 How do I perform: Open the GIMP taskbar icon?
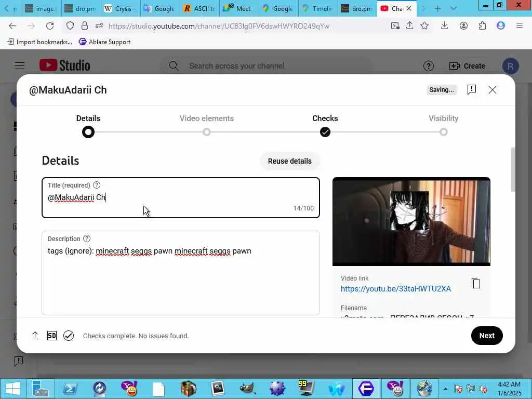247,389
